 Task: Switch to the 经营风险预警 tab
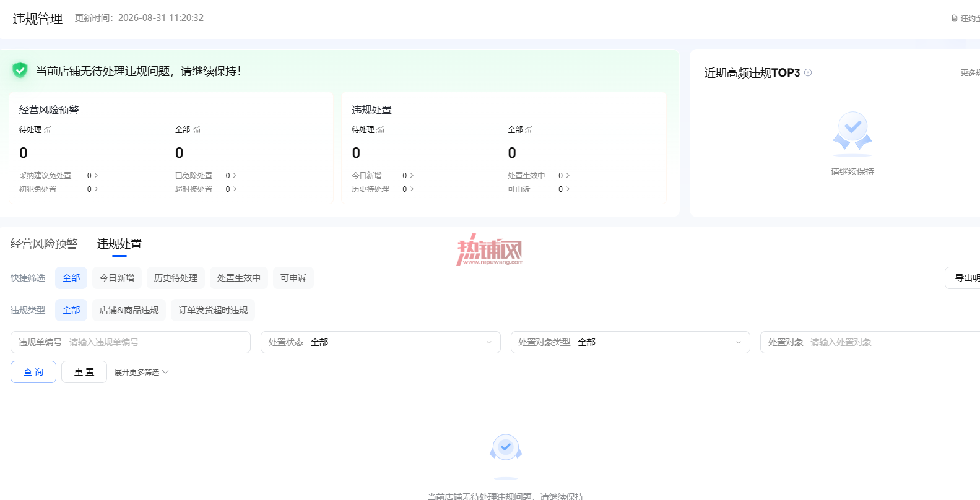coord(44,244)
